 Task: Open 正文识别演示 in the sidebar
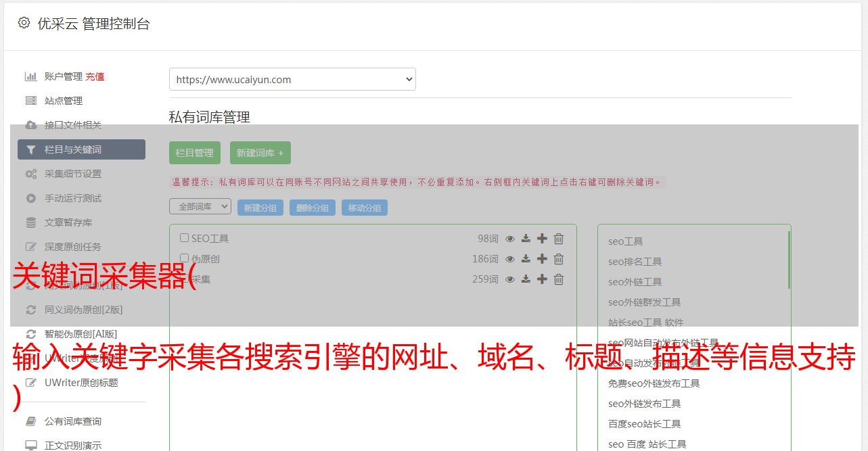pyautogui.click(x=73, y=446)
